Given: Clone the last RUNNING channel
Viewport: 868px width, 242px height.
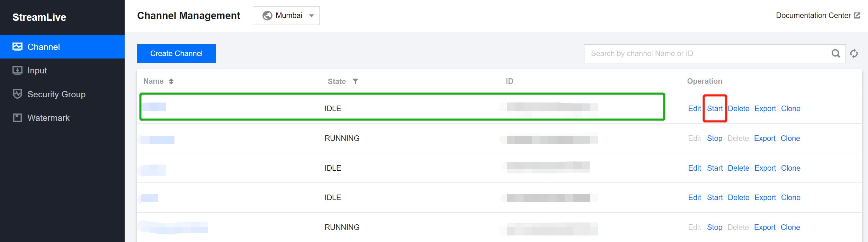Looking at the screenshot, I should click(790, 227).
